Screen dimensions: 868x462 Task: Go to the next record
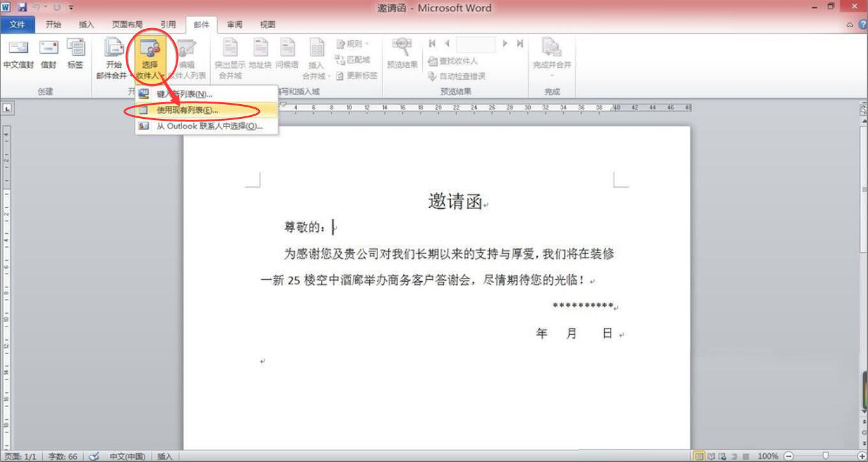[x=505, y=43]
